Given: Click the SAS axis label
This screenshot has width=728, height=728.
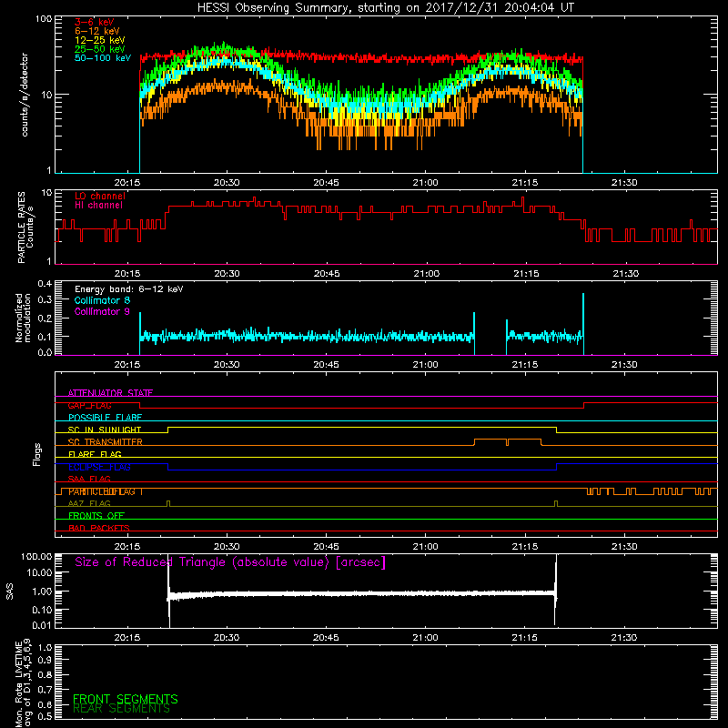Looking at the screenshot, I should [10, 591].
